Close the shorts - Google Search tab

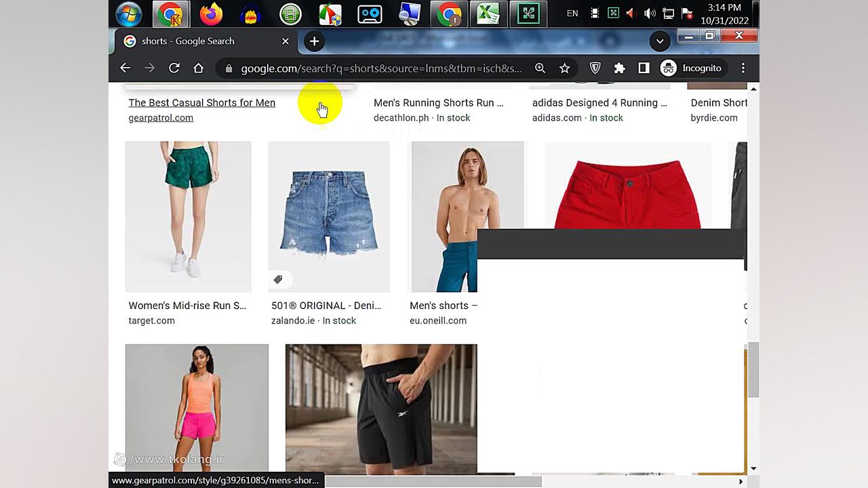tap(285, 41)
